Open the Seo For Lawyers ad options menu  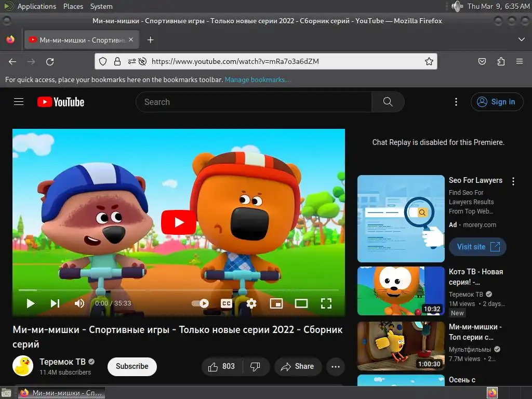coord(513,181)
